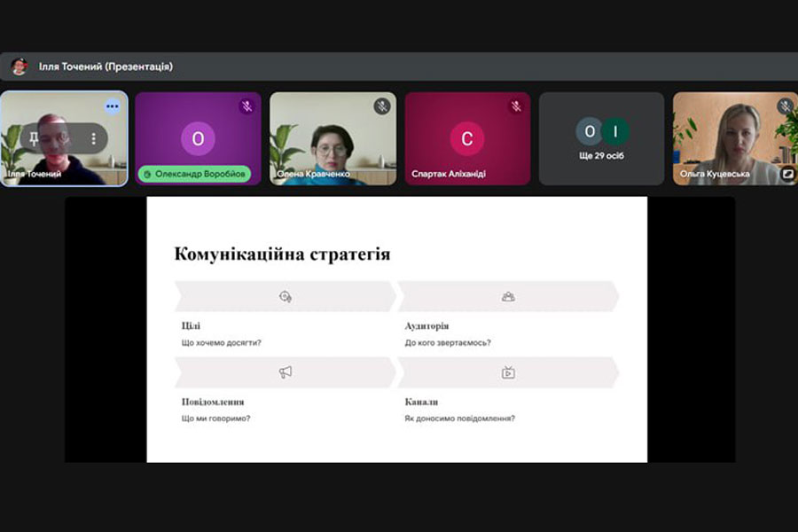Click picture-in-picture icon on Ольга Куцевська tile
This screenshot has height=532, width=798.
[x=786, y=174]
